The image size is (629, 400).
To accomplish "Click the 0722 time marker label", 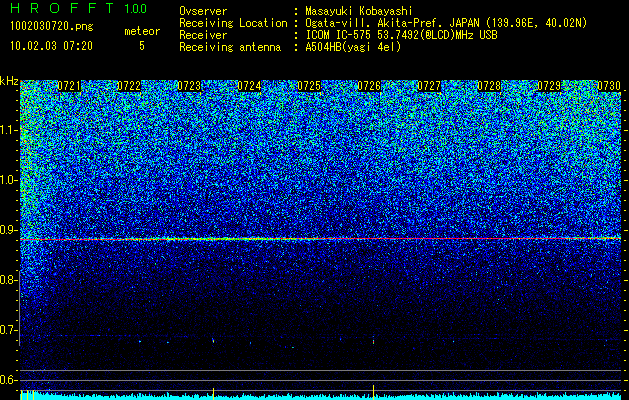I will click(x=129, y=86).
